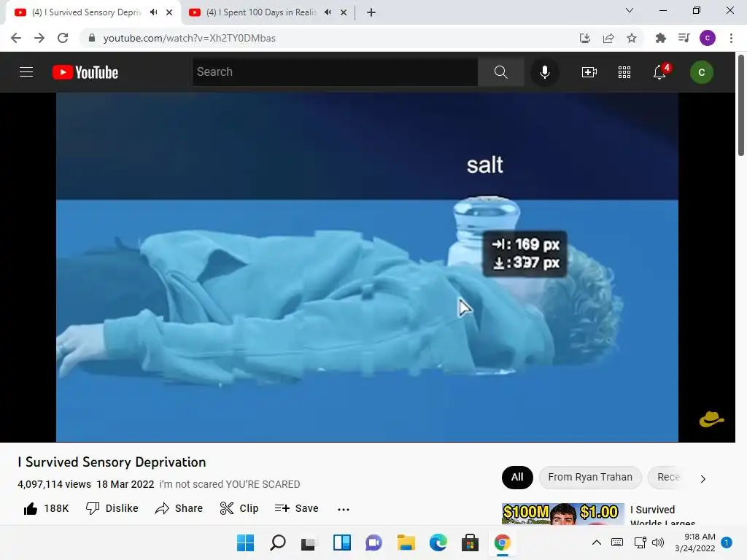Save the video to a playlist

[296, 508]
